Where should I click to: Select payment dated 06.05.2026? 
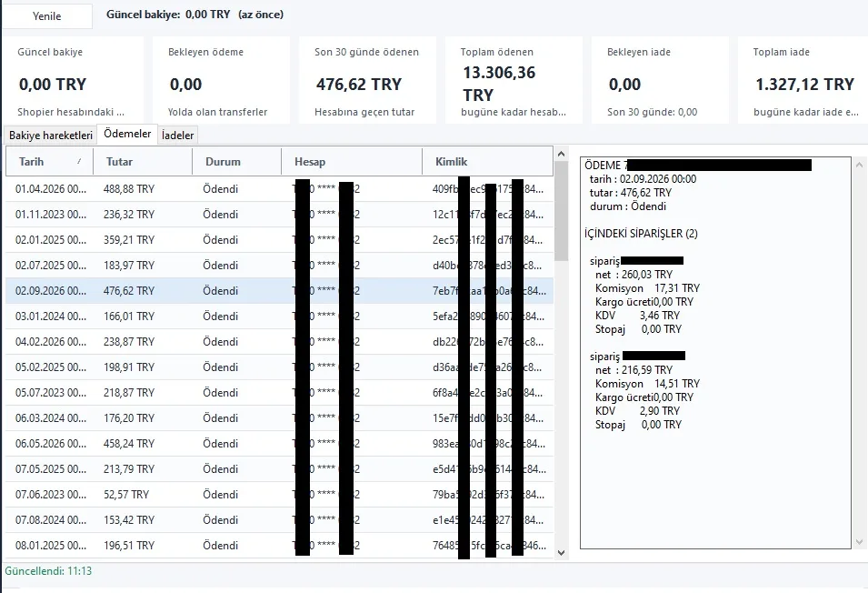click(x=280, y=444)
